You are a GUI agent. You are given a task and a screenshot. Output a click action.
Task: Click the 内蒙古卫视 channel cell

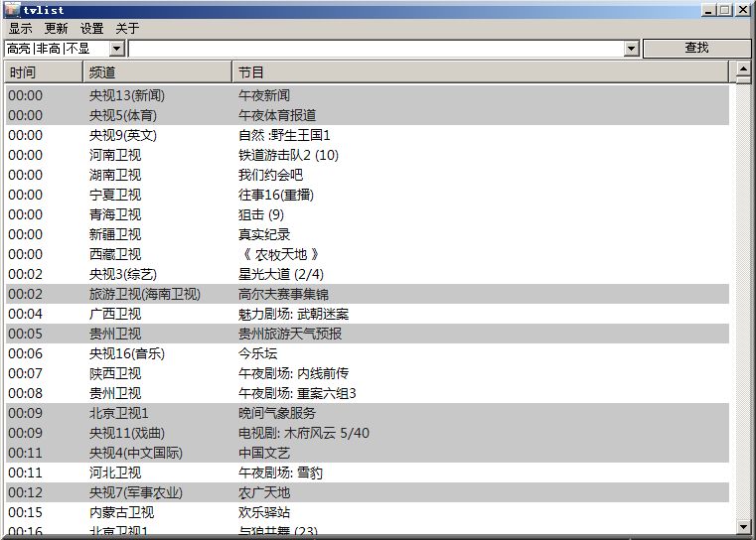click(x=121, y=512)
